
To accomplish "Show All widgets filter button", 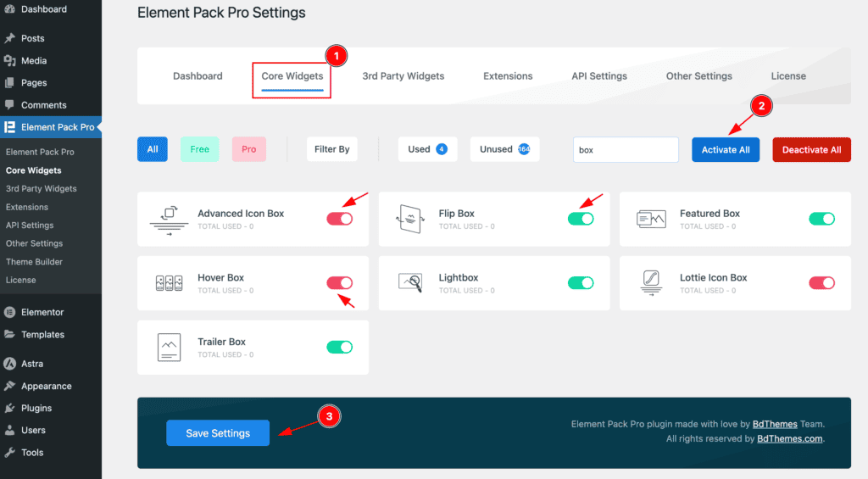I will click(x=153, y=149).
